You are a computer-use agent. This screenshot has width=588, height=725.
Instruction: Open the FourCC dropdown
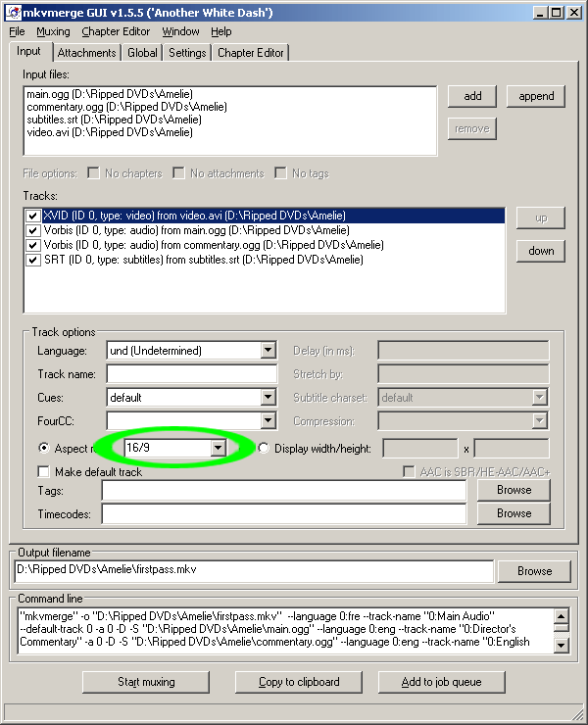(x=268, y=420)
